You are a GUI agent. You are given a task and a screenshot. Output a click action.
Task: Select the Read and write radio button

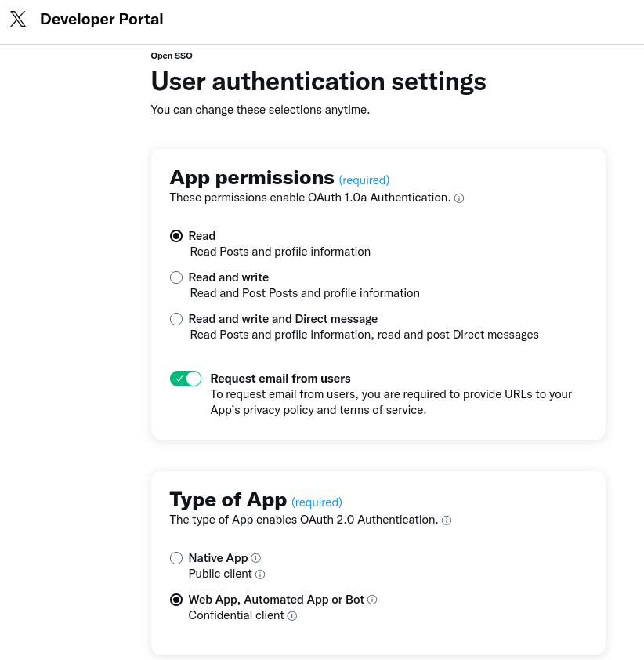point(176,277)
